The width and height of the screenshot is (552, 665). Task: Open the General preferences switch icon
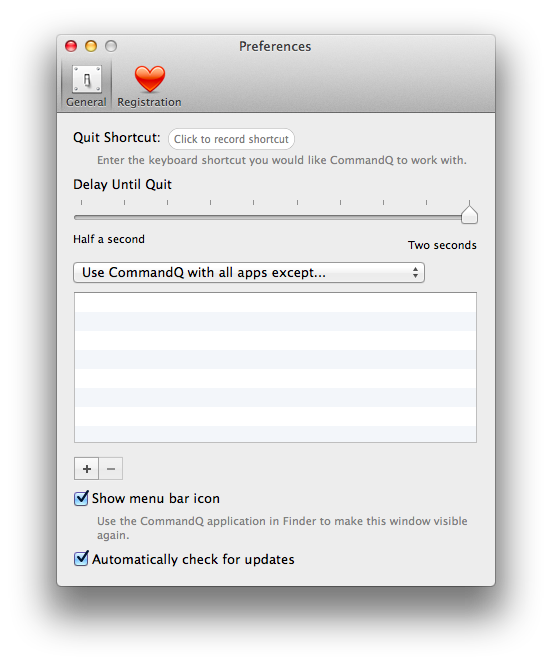click(86, 79)
